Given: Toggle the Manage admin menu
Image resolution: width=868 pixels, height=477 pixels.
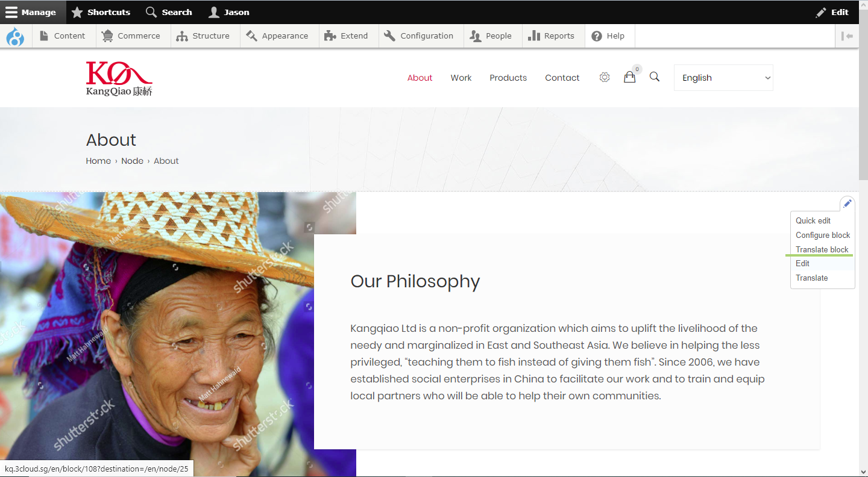Looking at the screenshot, I should pos(31,12).
